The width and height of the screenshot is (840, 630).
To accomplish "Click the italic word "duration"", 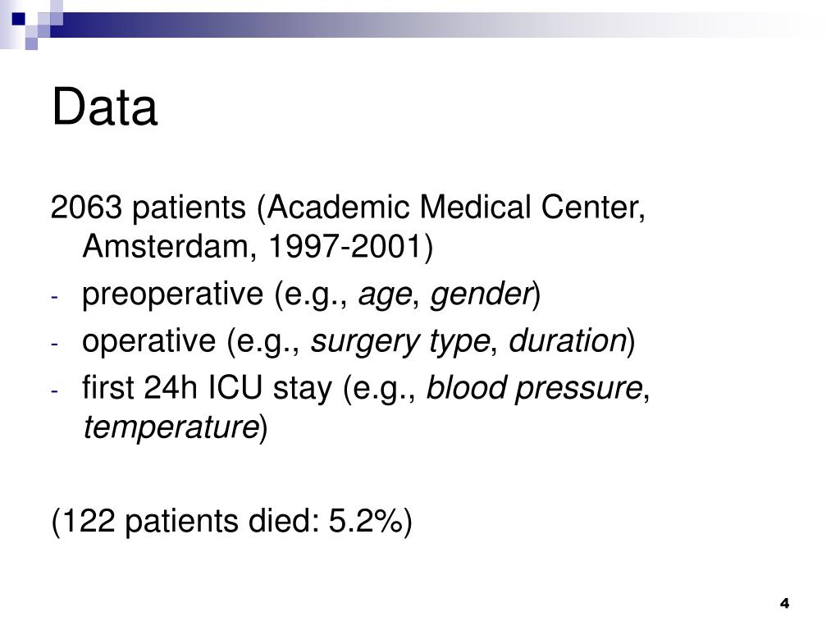I will [568, 340].
